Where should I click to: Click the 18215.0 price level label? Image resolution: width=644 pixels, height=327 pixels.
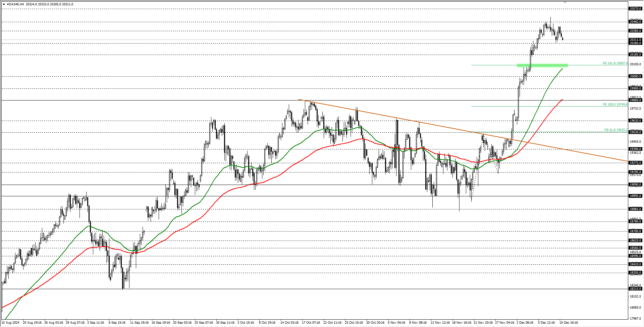(x=636, y=288)
